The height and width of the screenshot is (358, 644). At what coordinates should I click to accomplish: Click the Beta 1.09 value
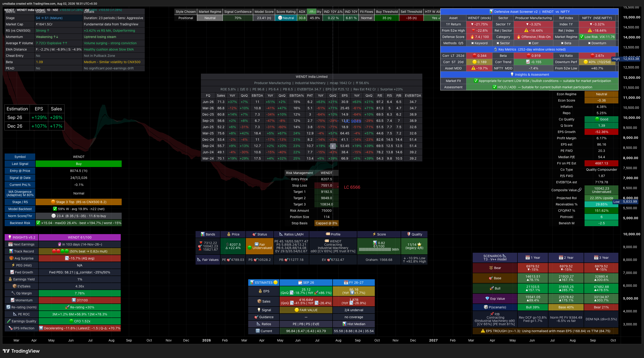coord(39,62)
